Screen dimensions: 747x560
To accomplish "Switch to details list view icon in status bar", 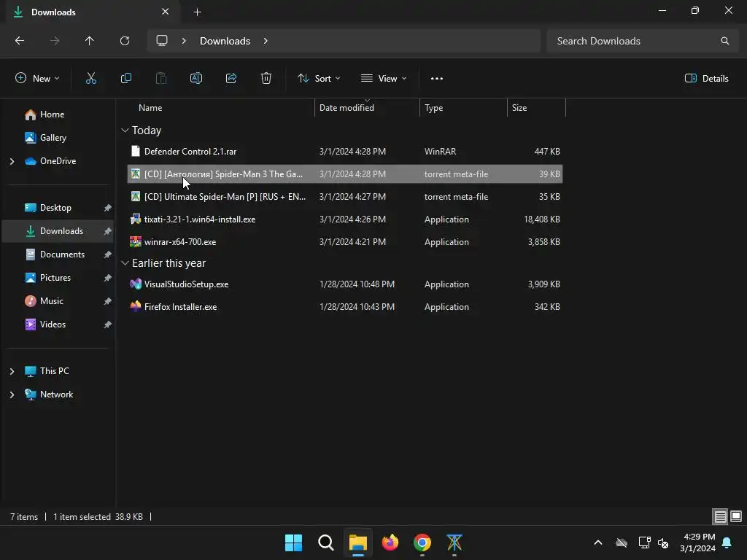I will coord(720,516).
